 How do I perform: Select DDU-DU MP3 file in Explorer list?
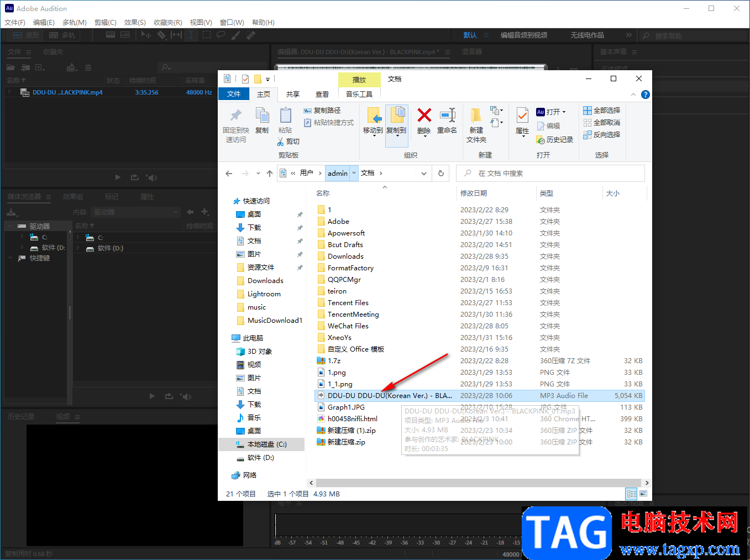click(x=479, y=395)
